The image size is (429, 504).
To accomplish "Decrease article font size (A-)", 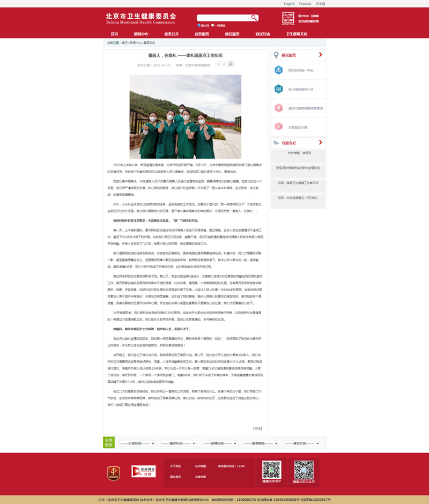I will point(218,64).
